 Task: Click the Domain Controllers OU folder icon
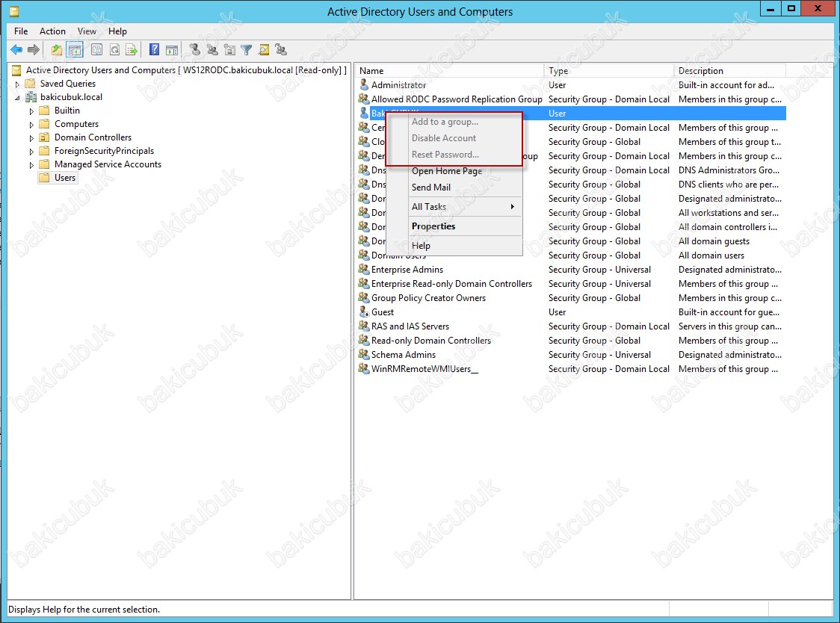pos(44,137)
